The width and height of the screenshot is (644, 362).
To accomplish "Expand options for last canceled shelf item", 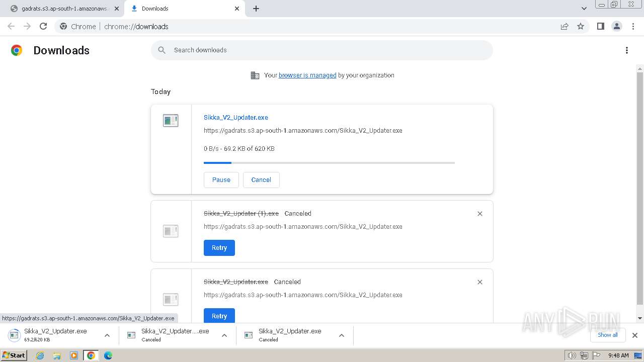I will 342,335.
